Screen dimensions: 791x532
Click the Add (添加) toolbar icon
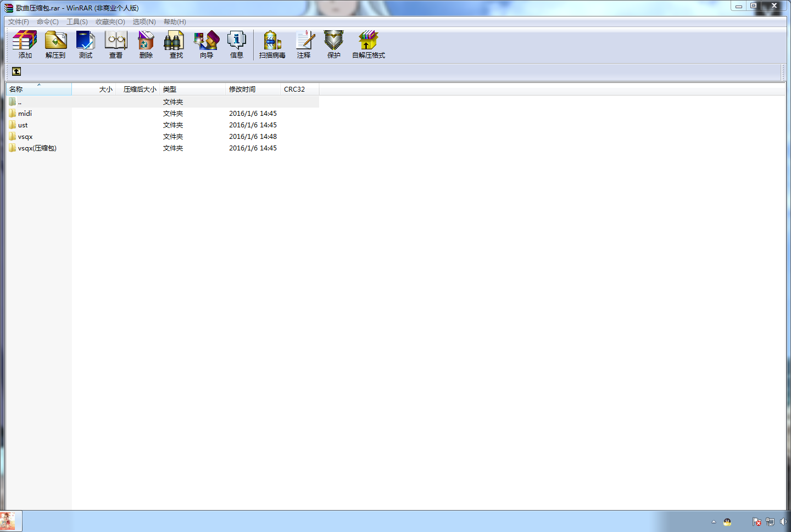[x=25, y=44]
